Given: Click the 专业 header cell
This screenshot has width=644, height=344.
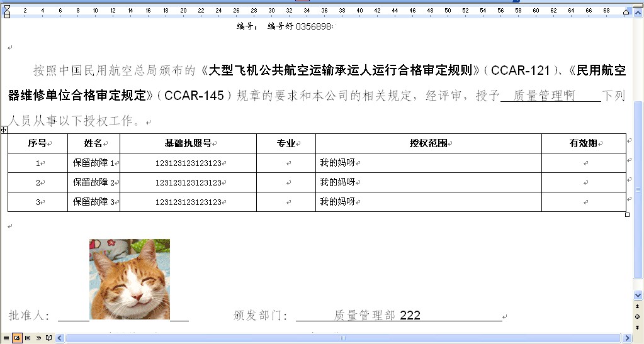Looking at the screenshot, I should [286, 143].
